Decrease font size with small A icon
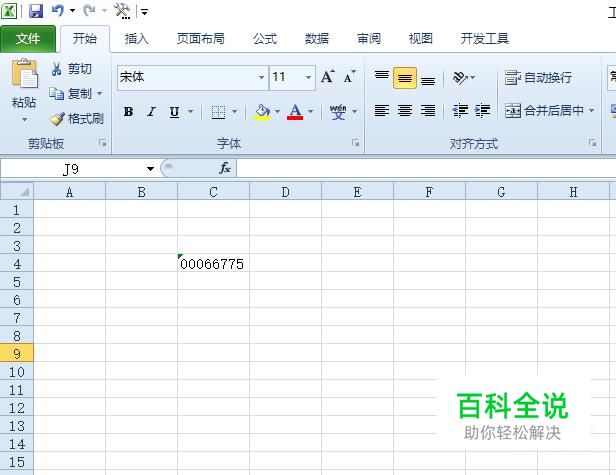Screen dimensions: 616x475 pos(349,77)
